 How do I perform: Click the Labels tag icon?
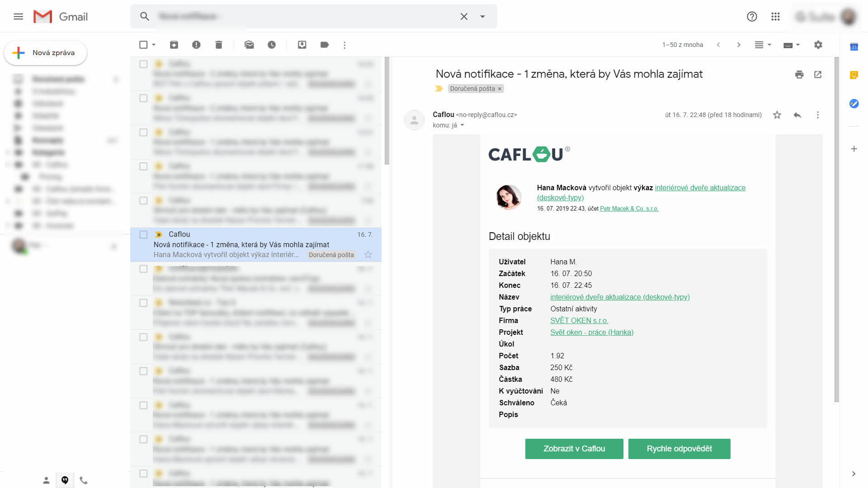(325, 45)
